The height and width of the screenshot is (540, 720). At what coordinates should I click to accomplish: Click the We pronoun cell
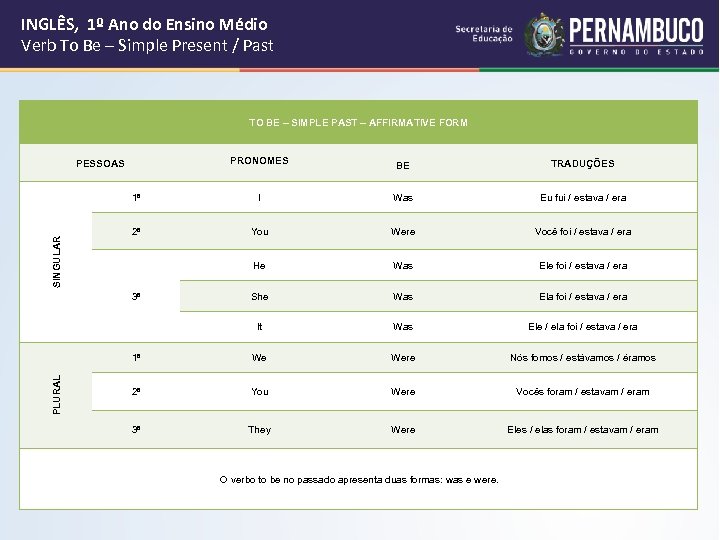point(259,358)
